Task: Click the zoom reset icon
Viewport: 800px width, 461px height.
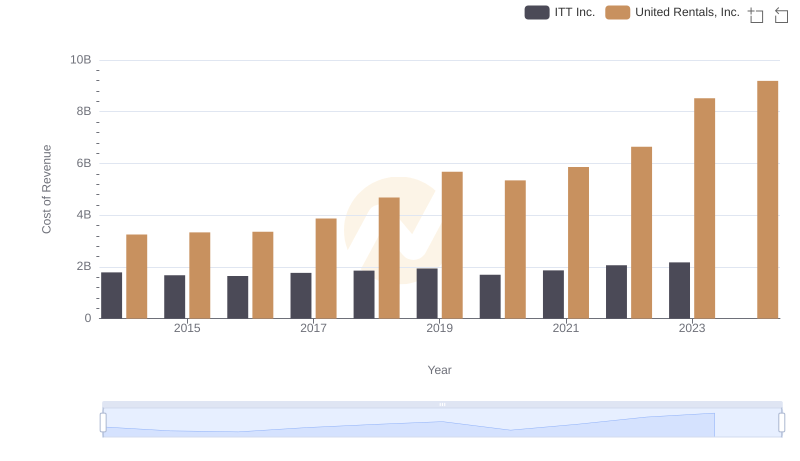Action: pyautogui.click(x=781, y=15)
